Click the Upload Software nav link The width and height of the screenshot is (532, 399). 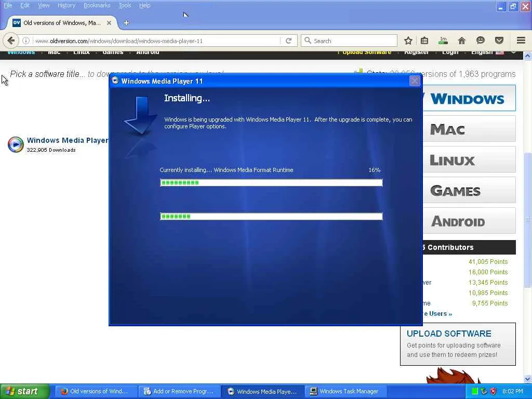click(x=364, y=52)
